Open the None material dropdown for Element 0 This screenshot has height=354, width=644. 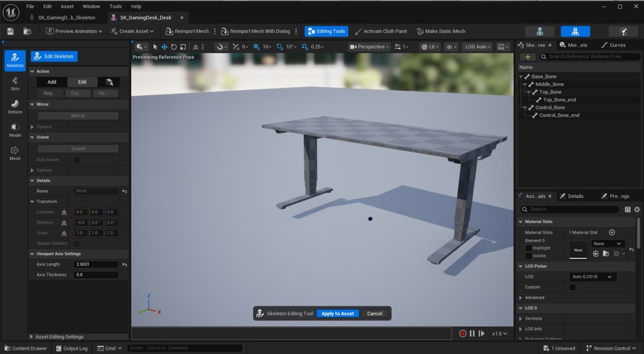tap(608, 244)
